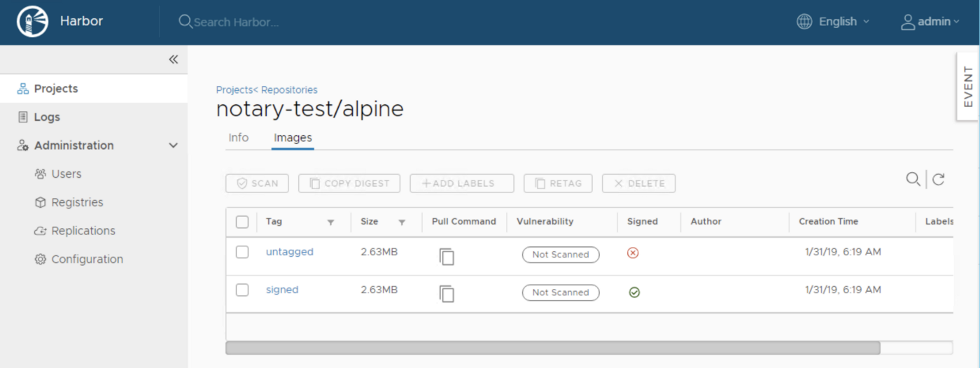Copy pull command for signed image

tap(447, 294)
